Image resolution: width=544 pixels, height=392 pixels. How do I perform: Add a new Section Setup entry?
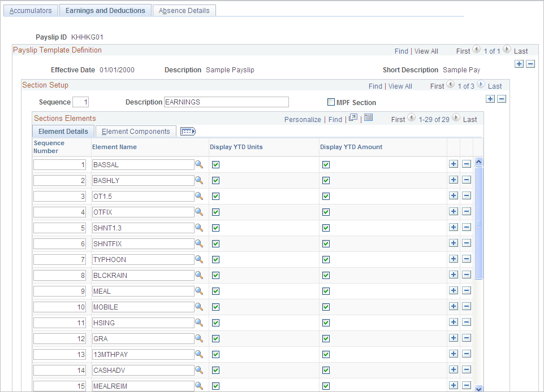coord(490,99)
